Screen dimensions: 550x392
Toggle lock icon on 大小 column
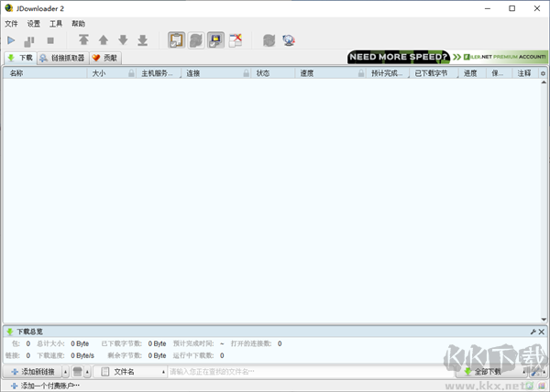[131, 73]
